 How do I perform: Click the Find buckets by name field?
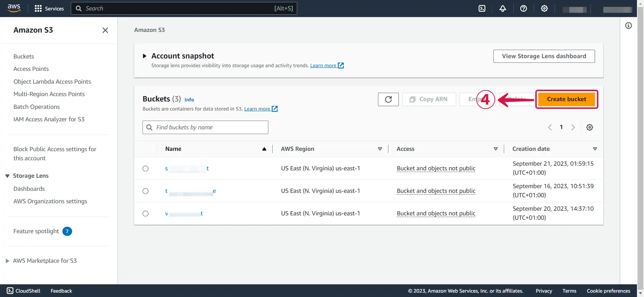tap(205, 127)
